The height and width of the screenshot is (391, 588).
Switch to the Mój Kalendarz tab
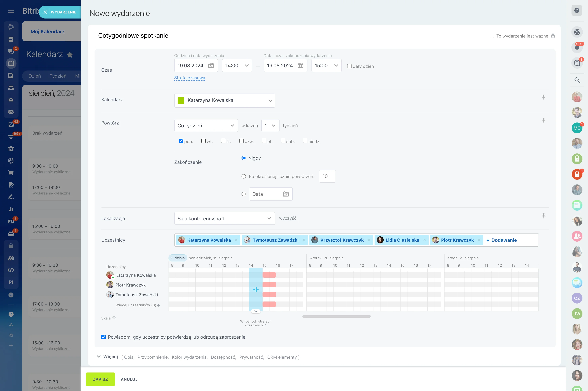coord(48,32)
